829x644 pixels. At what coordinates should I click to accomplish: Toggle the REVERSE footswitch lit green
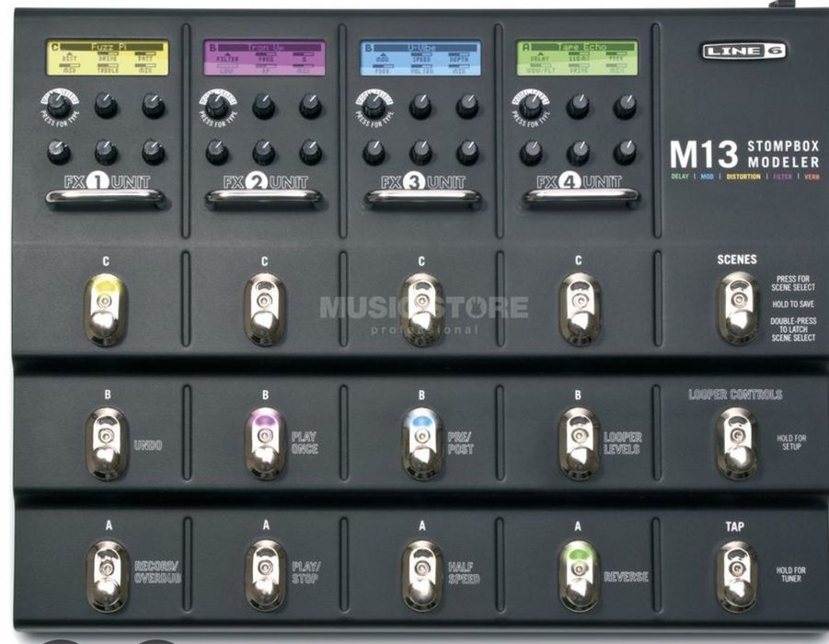[579, 576]
